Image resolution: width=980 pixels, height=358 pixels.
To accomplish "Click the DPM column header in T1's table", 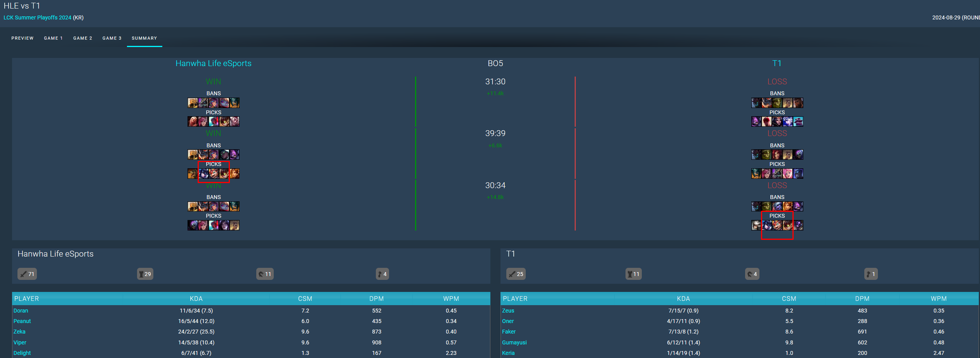I will click(862, 299).
